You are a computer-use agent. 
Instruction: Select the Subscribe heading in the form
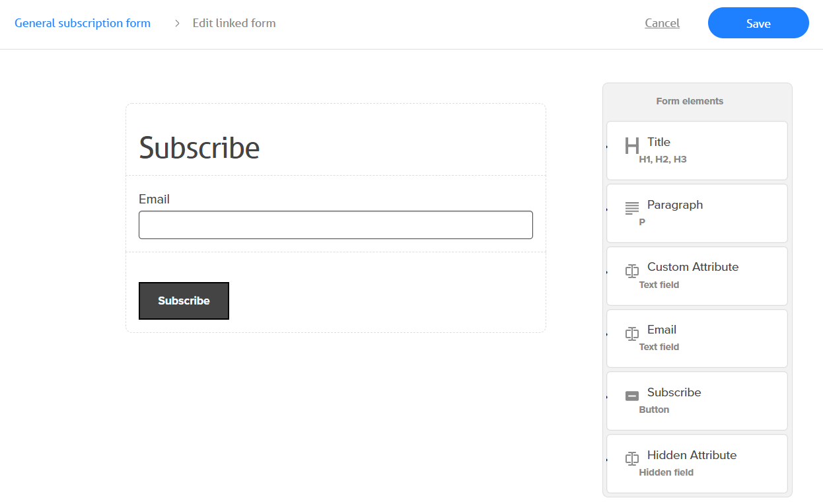tap(199, 148)
